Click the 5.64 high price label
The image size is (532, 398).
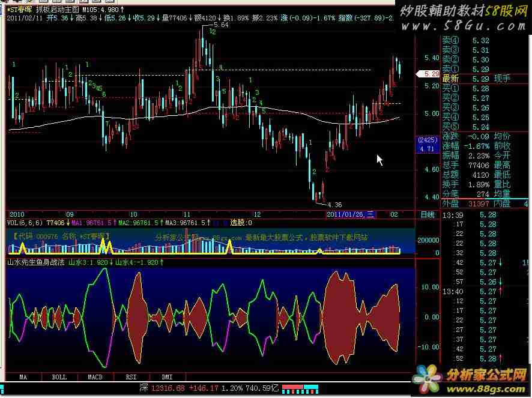pos(220,26)
